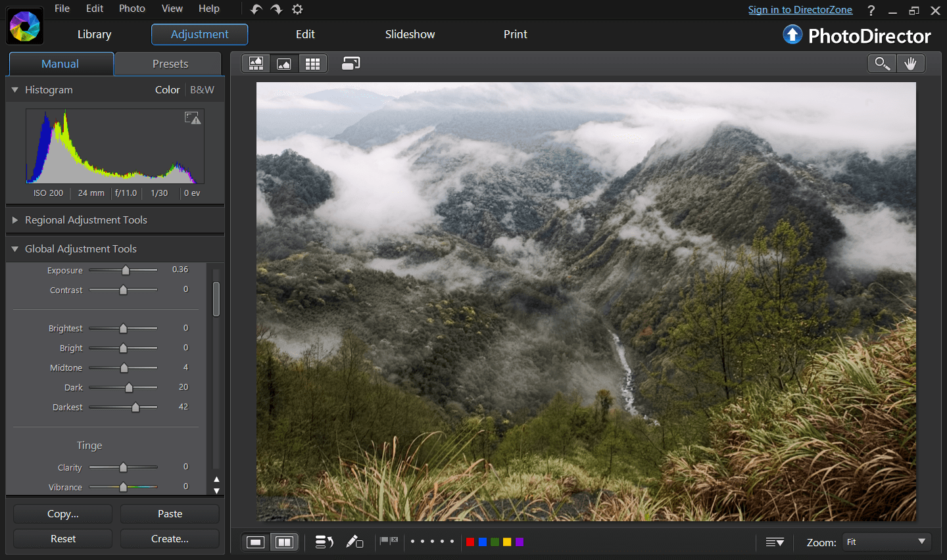Switch to viewer and browser mode
Image resolution: width=947 pixels, height=560 pixels.
point(256,64)
